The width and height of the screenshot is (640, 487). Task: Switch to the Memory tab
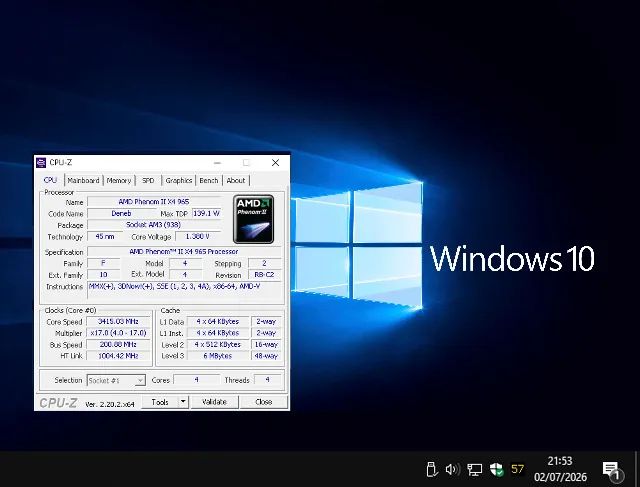pyautogui.click(x=119, y=180)
